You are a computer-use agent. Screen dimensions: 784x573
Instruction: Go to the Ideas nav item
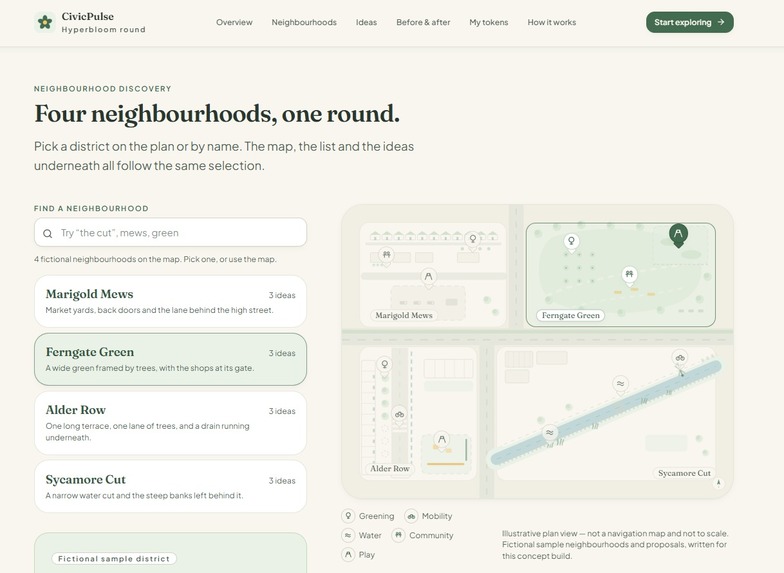(x=366, y=22)
